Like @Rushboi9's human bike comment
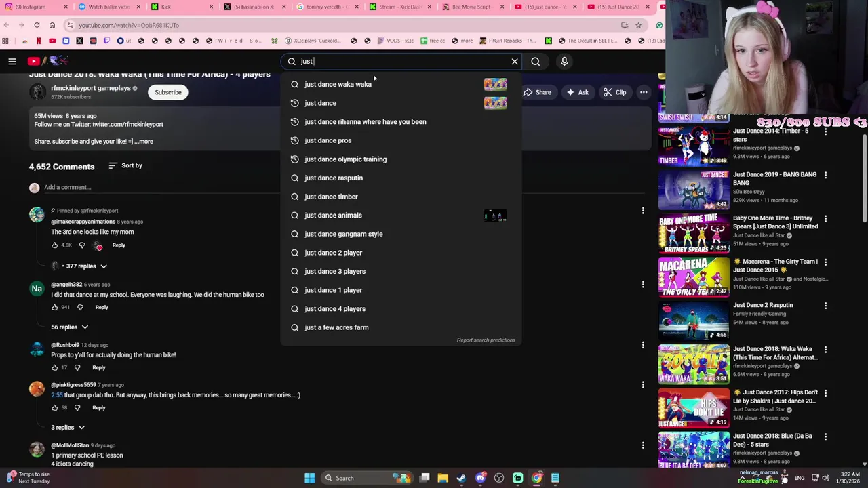Image resolution: width=868 pixels, height=488 pixels. tap(55, 368)
